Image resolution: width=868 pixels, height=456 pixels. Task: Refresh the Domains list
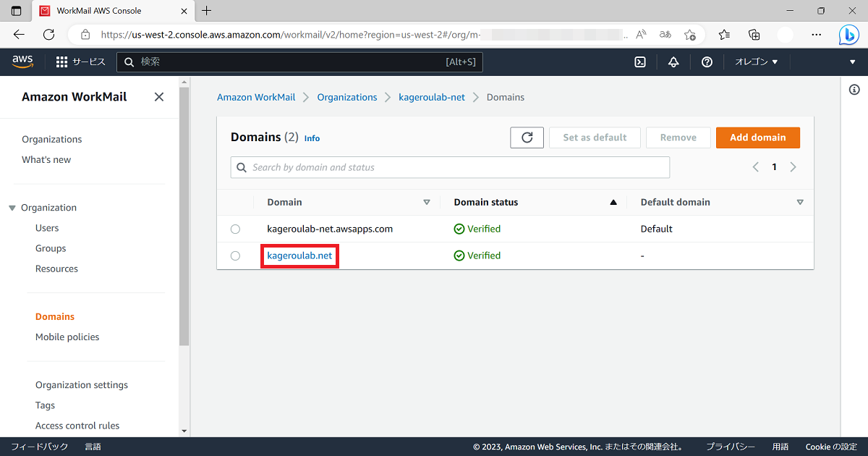[527, 138]
